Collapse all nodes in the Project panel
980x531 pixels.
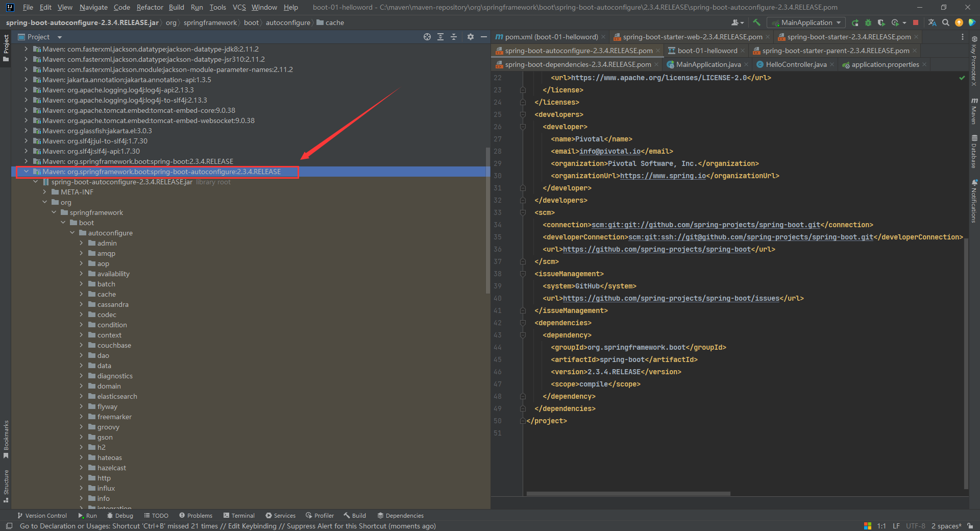tap(454, 37)
